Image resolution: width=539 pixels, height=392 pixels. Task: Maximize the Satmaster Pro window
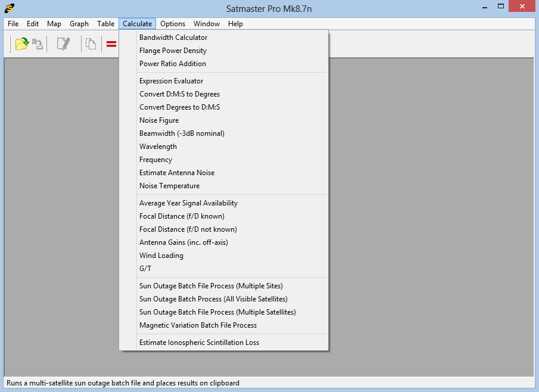(x=501, y=7)
